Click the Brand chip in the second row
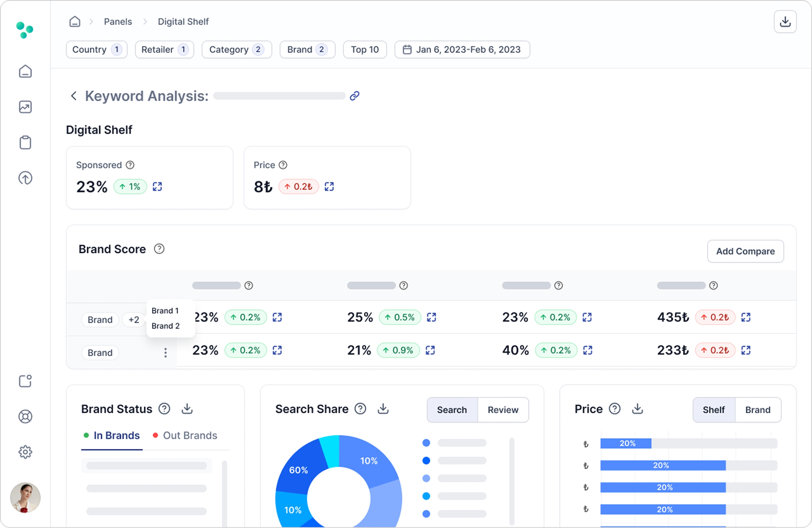Viewport: 812px width, 528px height. [x=100, y=353]
